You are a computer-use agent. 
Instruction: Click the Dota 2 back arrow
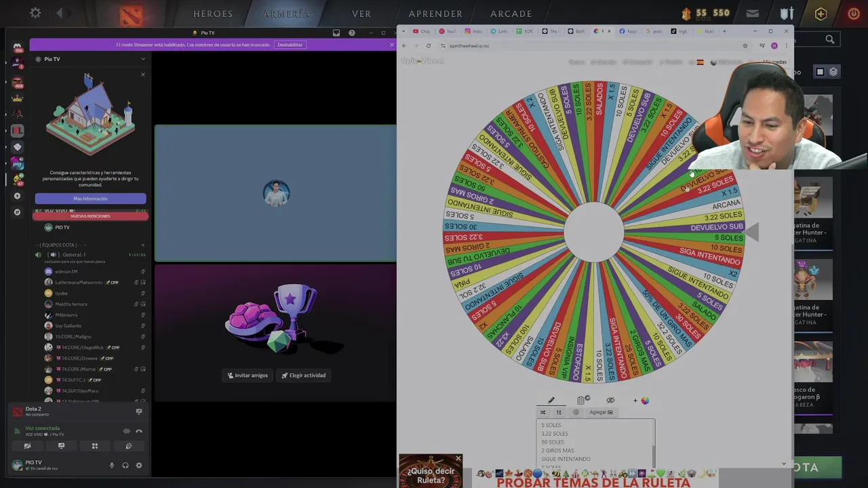[x=60, y=13]
